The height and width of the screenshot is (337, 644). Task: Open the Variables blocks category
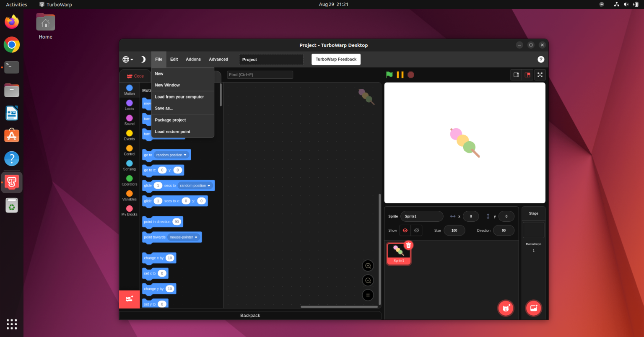click(x=129, y=195)
